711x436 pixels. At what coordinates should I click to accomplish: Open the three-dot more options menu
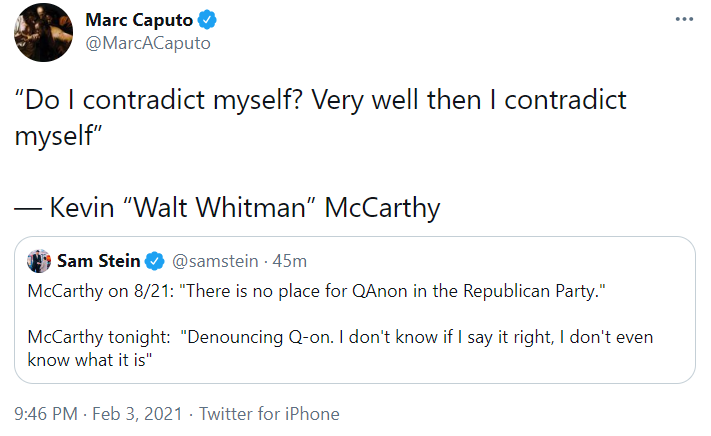coord(683,19)
